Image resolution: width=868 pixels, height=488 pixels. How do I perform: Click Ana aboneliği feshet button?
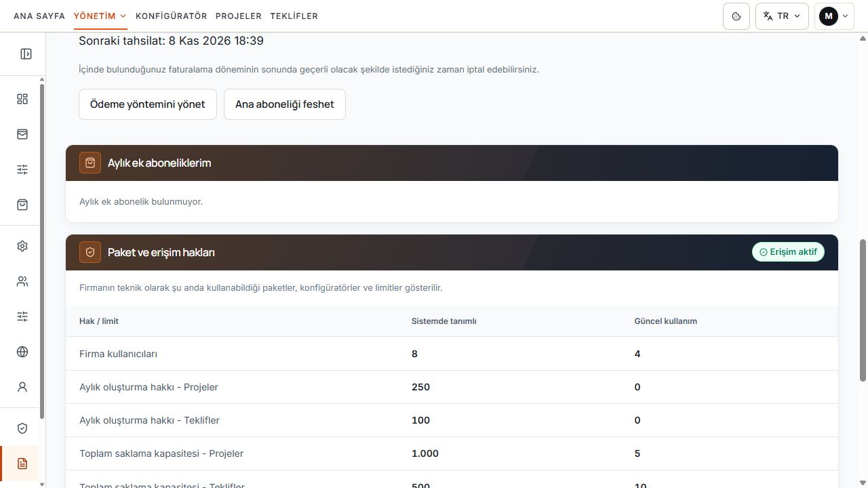click(285, 104)
